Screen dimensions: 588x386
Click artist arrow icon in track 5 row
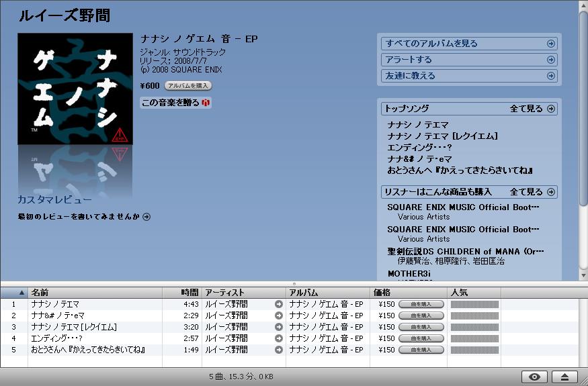click(279, 350)
